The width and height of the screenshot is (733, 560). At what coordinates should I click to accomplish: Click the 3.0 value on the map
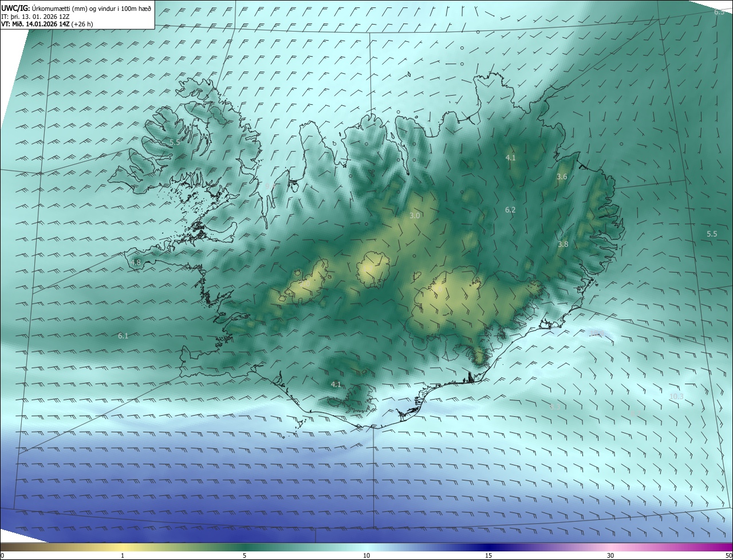(x=415, y=216)
